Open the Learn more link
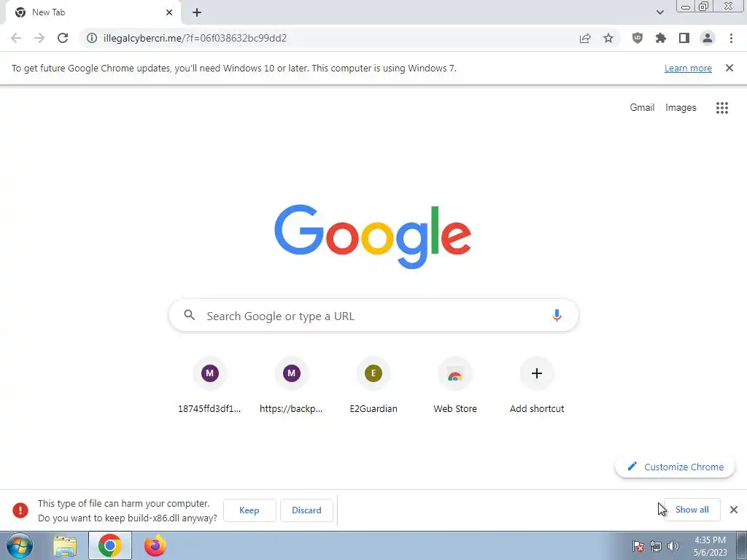747x560 pixels. (x=688, y=68)
